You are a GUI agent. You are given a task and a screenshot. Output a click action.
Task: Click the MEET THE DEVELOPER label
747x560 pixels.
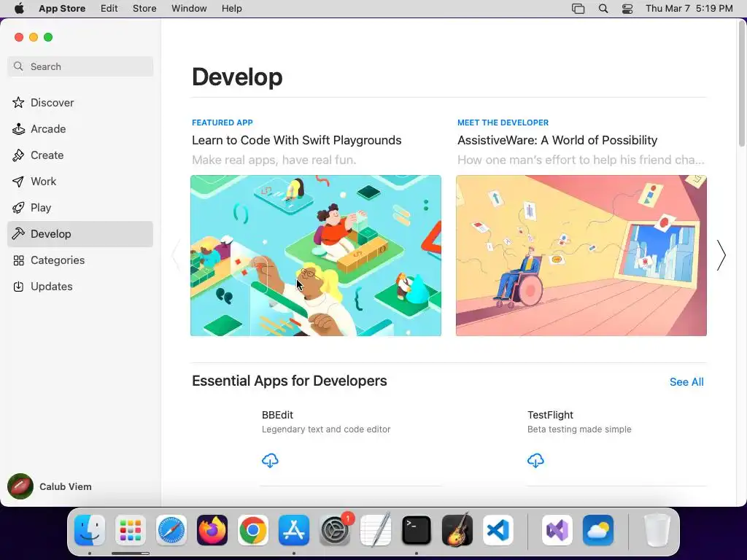[503, 122]
